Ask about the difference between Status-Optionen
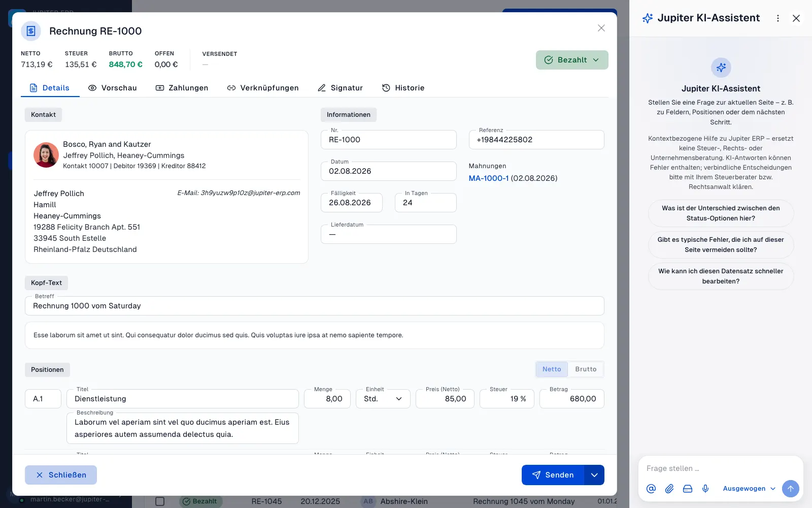The width and height of the screenshot is (812, 508). point(721,213)
